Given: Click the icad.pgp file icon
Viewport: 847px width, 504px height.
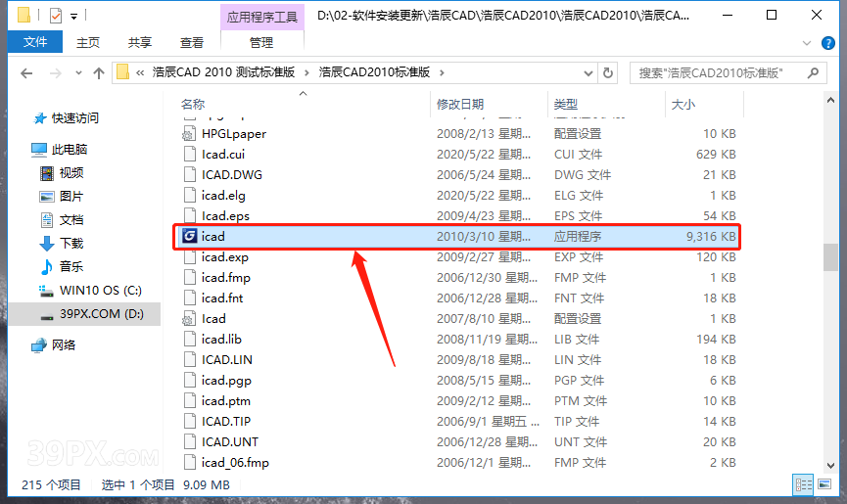Looking at the screenshot, I should click(190, 381).
